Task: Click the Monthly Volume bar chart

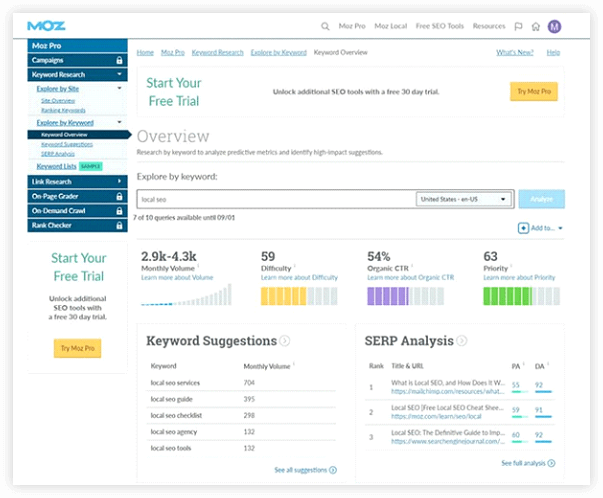Action: click(x=186, y=295)
